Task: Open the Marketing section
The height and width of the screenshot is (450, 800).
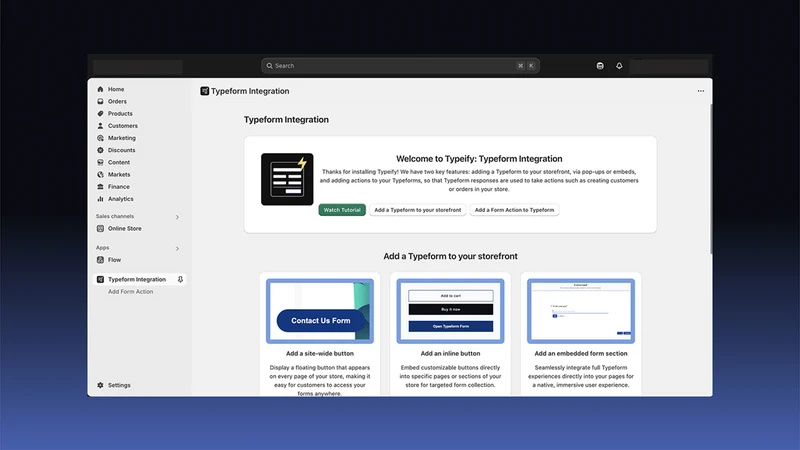Action: [121, 138]
